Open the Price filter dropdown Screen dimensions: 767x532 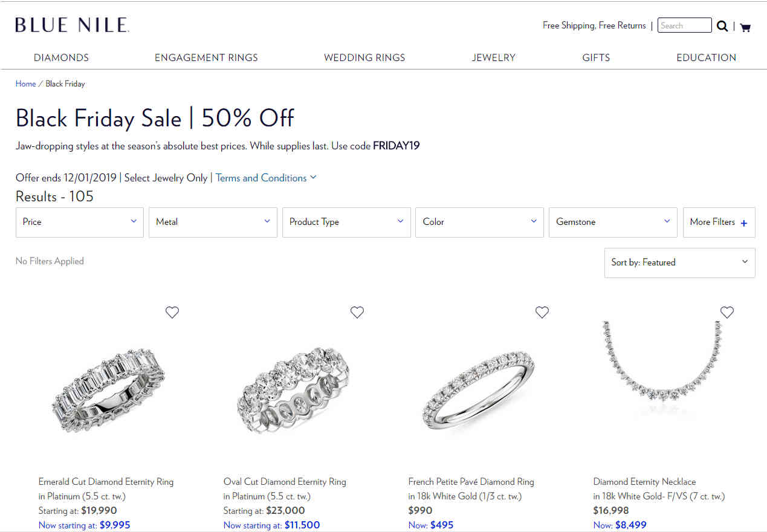pos(80,222)
